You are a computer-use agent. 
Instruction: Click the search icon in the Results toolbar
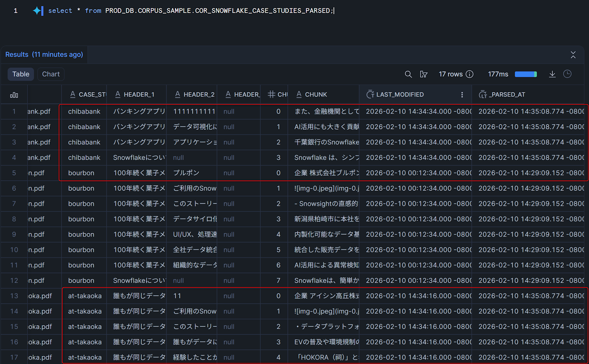(408, 74)
